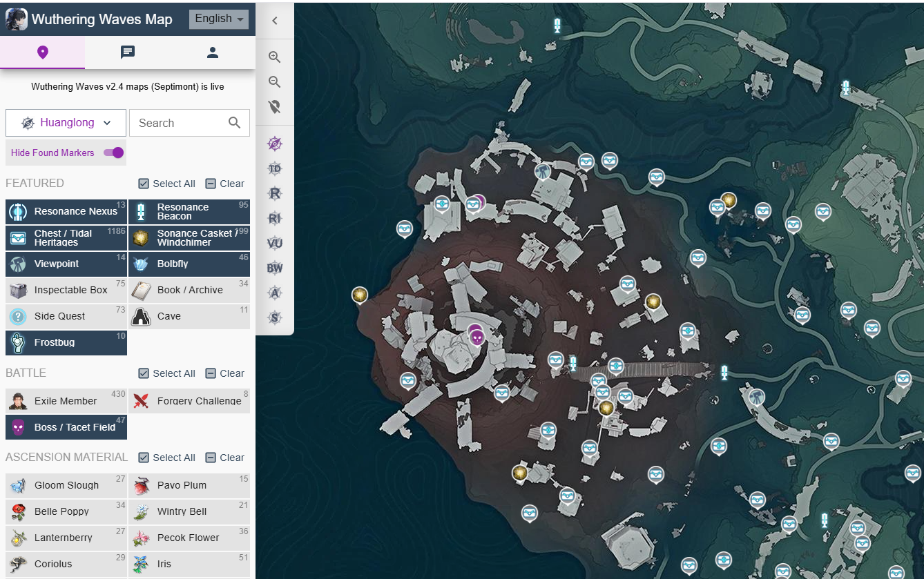Enable Inspectable Box markers

point(66,291)
